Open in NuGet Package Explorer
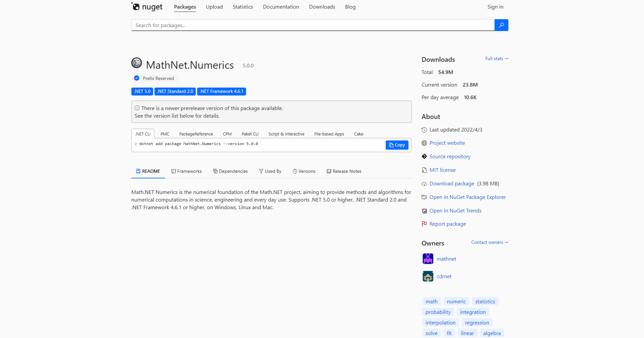 (467, 197)
